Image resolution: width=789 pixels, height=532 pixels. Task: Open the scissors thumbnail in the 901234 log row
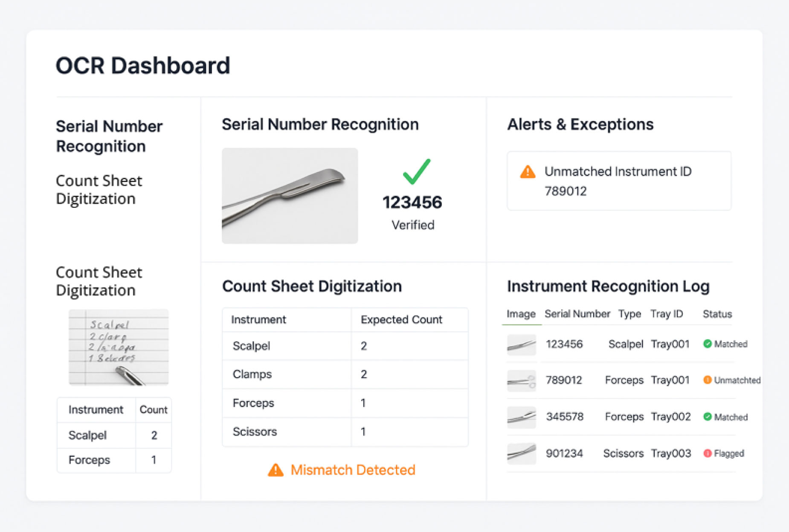[x=521, y=454]
